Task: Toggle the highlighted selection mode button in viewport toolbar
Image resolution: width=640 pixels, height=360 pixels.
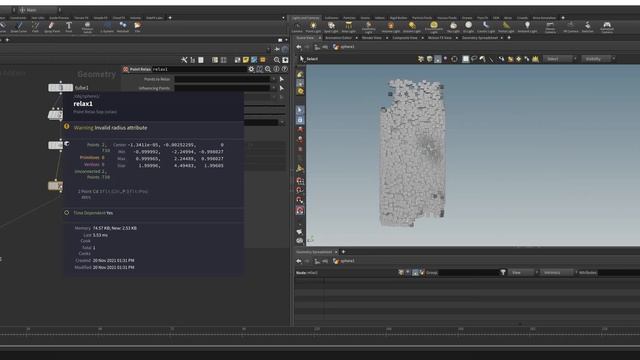Action: tap(438, 59)
